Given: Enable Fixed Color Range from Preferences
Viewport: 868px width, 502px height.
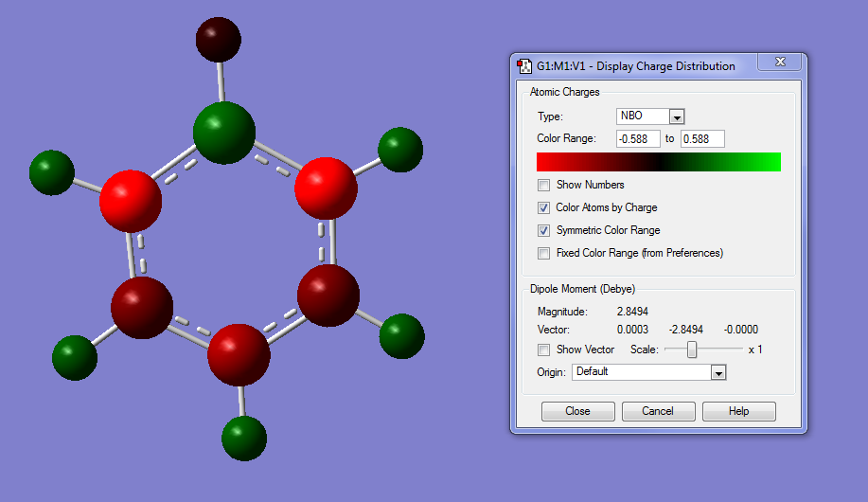Looking at the screenshot, I should [543, 253].
